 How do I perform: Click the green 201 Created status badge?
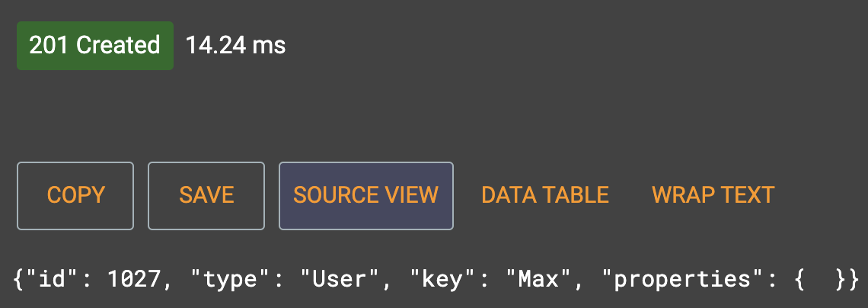point(94,46)
